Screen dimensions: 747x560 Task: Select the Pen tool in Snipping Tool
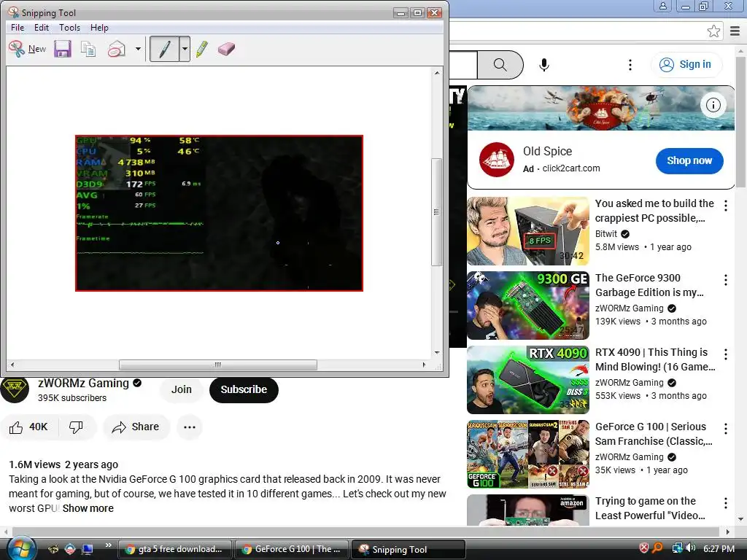164,49
